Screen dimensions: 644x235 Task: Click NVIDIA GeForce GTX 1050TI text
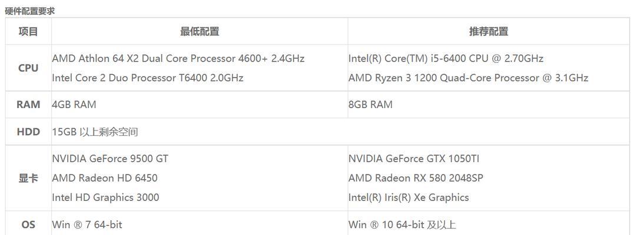[x=414, y=159]
